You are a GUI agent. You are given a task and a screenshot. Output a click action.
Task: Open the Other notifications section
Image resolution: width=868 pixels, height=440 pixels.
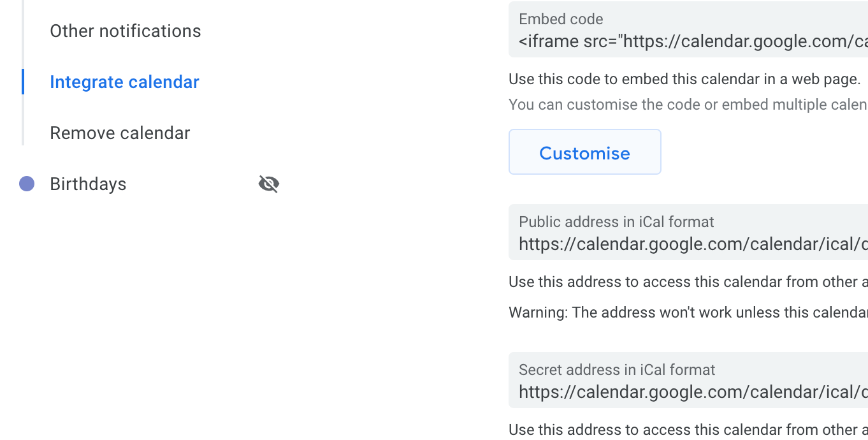click(126, 31)
